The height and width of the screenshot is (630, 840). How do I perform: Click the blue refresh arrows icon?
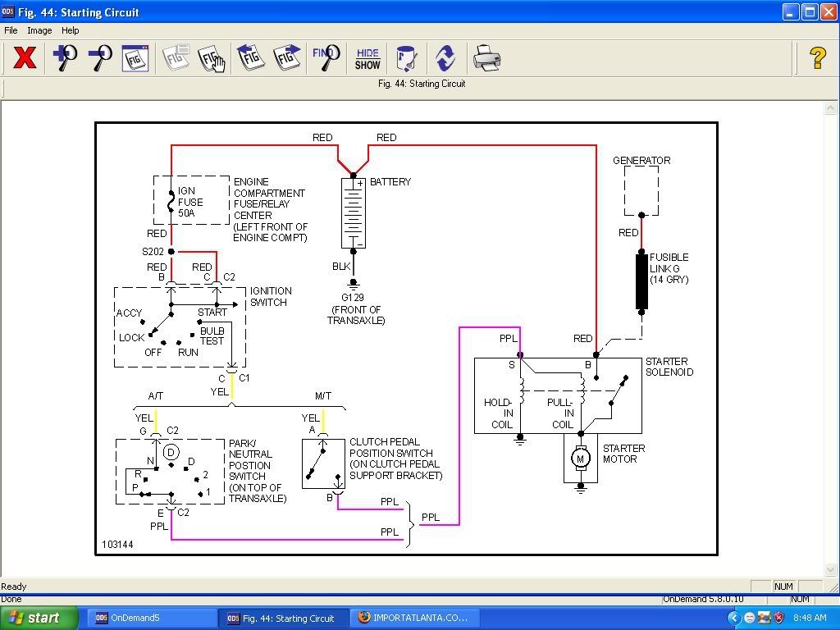pyautogui.click(x=445, y=58)
